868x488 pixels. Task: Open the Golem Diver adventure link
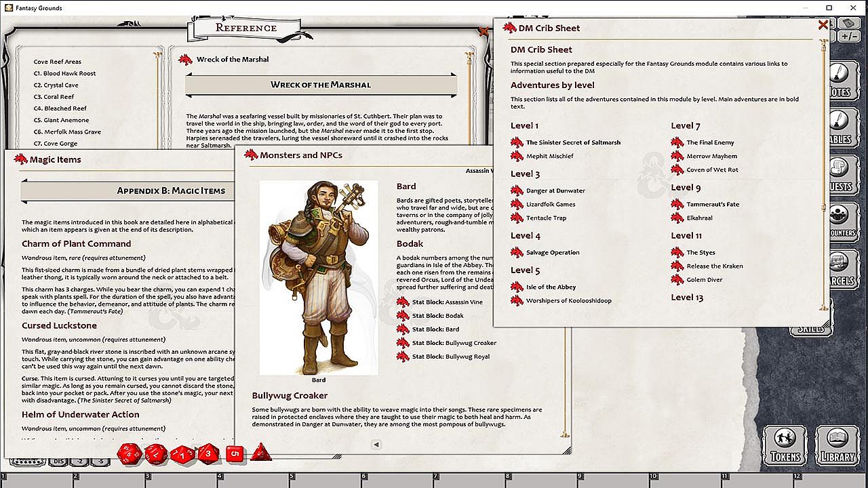[705, 279]
